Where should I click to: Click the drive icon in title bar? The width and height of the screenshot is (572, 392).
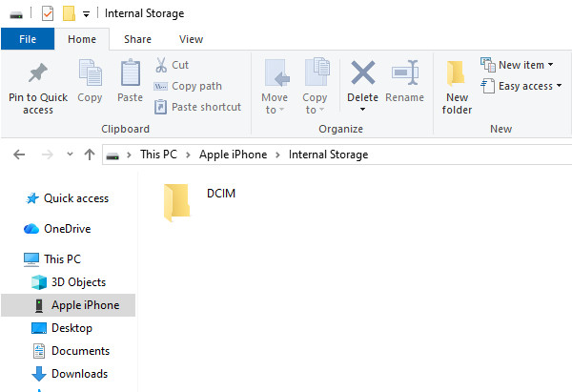tap(16, 14)
